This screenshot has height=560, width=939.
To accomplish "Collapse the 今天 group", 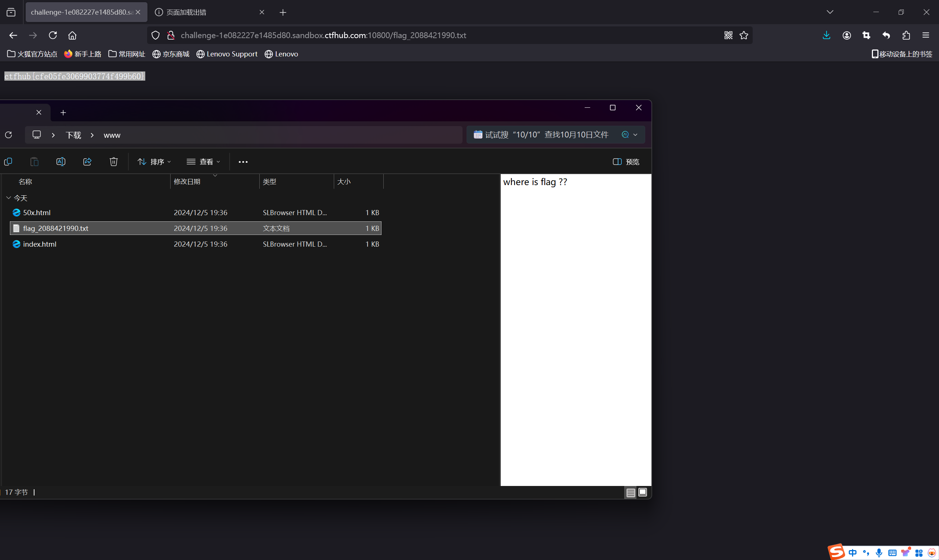I will pyautogui.click(x=9, y=198).
